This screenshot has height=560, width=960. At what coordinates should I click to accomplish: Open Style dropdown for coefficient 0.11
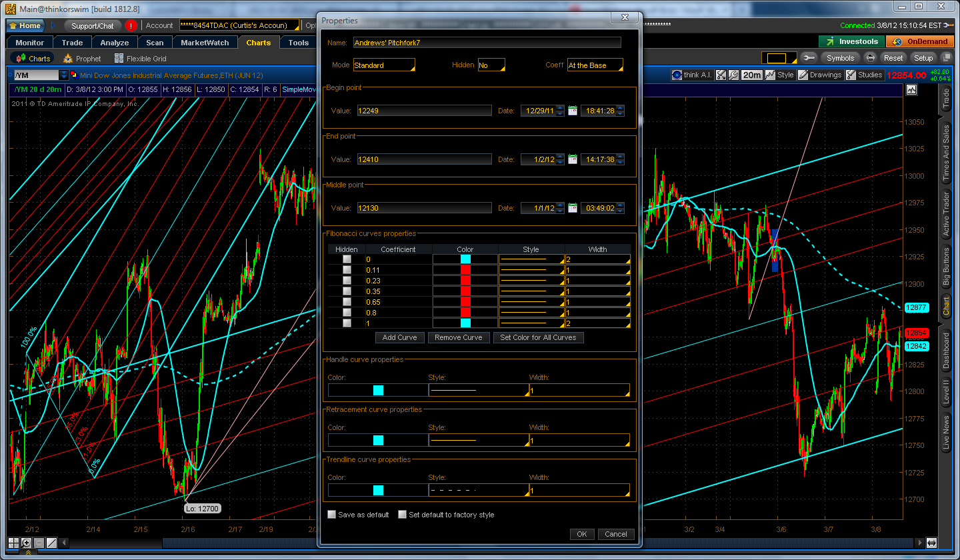[532, 270]
